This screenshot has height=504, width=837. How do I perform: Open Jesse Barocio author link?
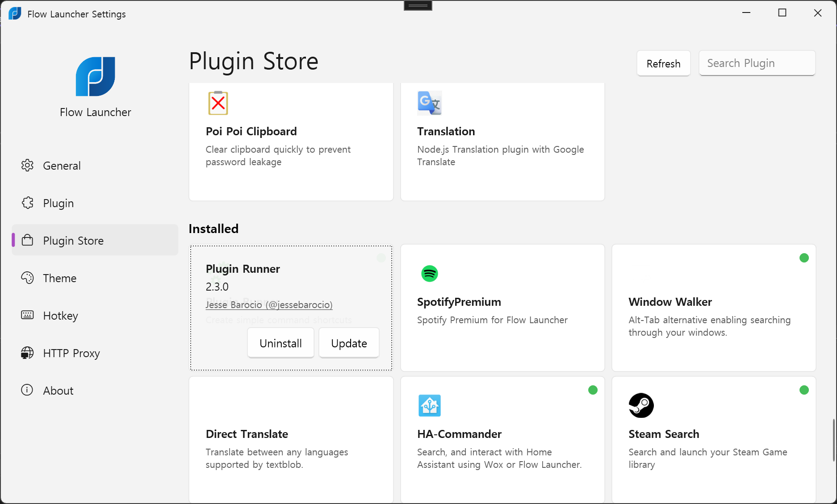[269, 304]
